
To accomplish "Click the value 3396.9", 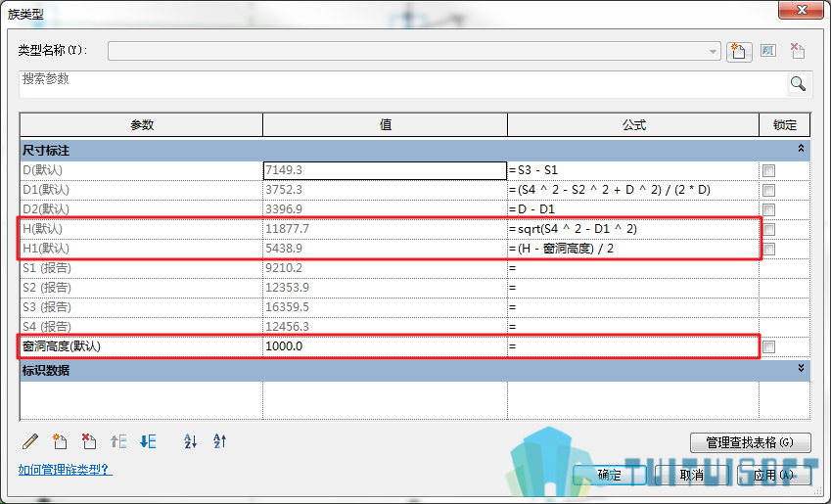I will coord(284,209).
